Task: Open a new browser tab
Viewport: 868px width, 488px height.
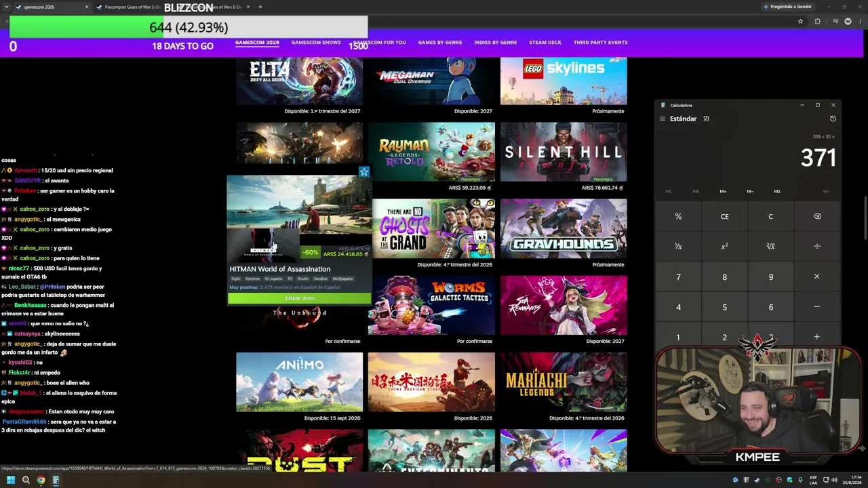Action: tap(260, 7)
